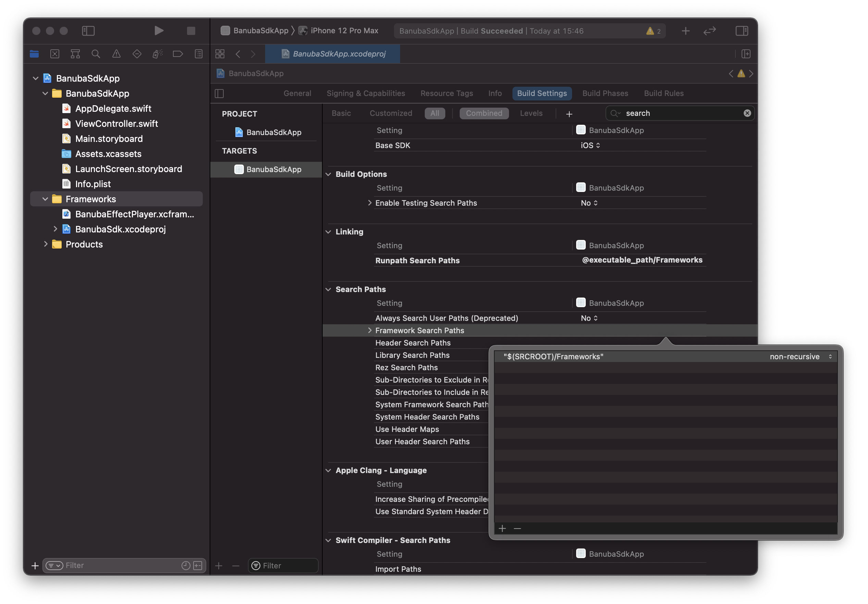Stop the running scheme
Image resolution: width=868 pixels, height=604 pixels.
(191, 31)
